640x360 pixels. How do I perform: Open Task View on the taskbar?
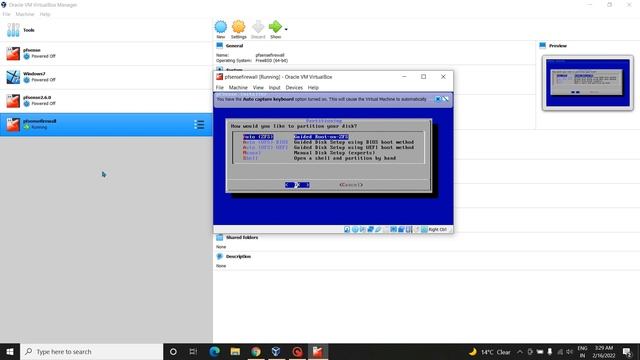[x=193, y=351]
